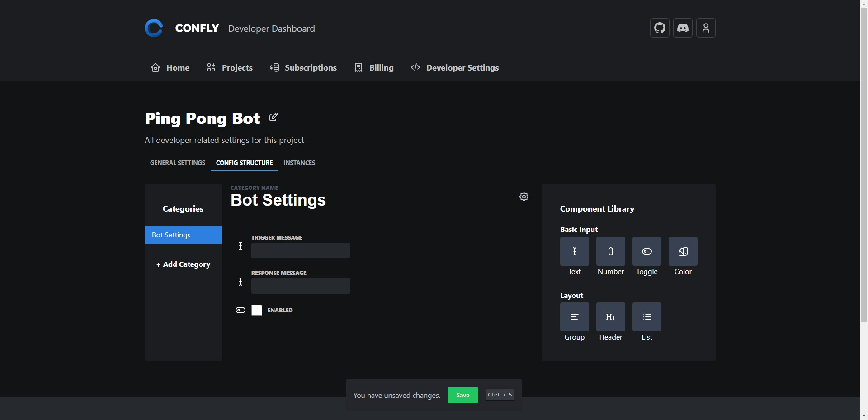Select the Toggle component in library
This screenshot has width=868, height=420.
pos(646,251)
